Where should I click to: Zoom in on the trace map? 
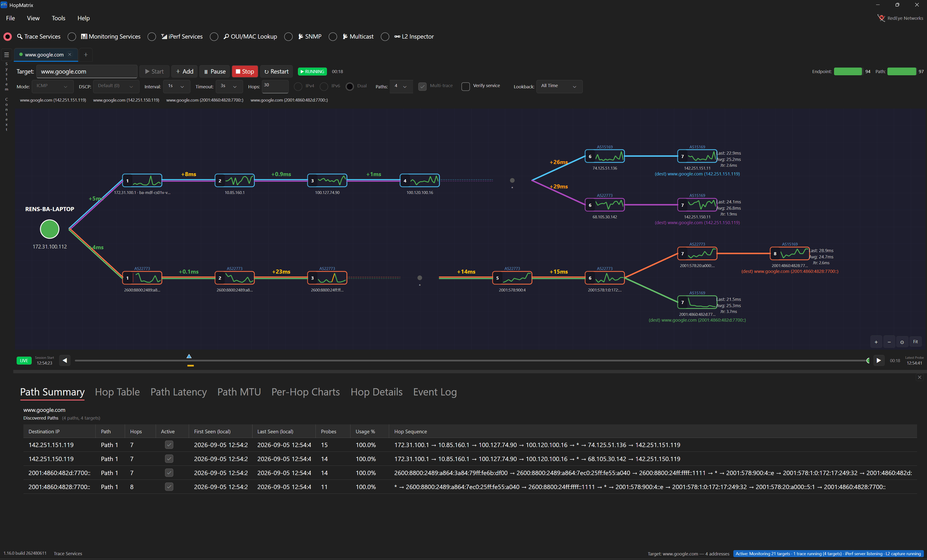coord(876,342)
